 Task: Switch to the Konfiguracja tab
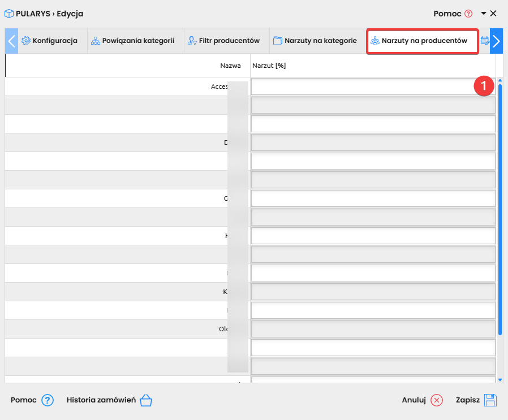pyautogui.click(x=49, y=41)
